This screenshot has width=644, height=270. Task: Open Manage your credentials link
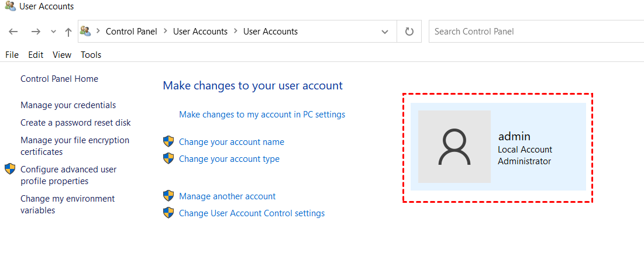point(68,105)
